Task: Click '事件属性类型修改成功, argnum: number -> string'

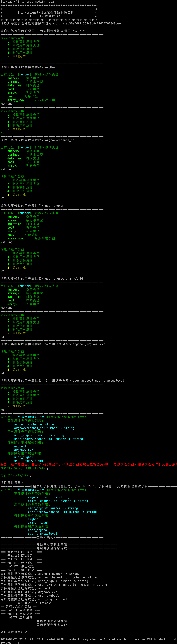Action: coord(40,574)
